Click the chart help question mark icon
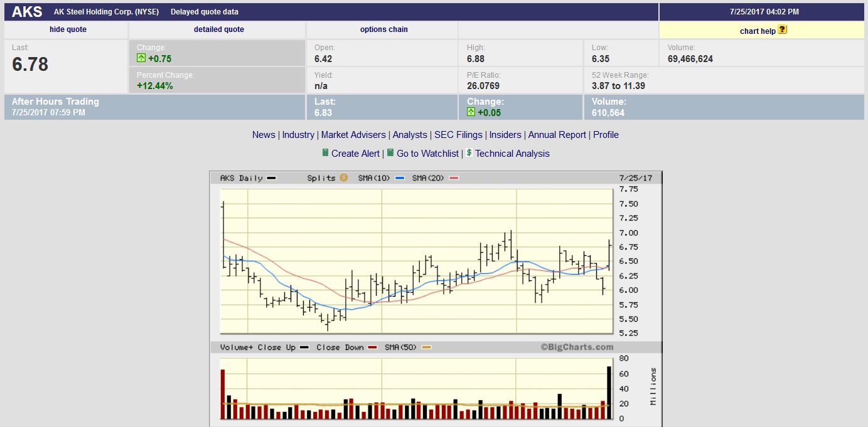 (x=782, y=29)
